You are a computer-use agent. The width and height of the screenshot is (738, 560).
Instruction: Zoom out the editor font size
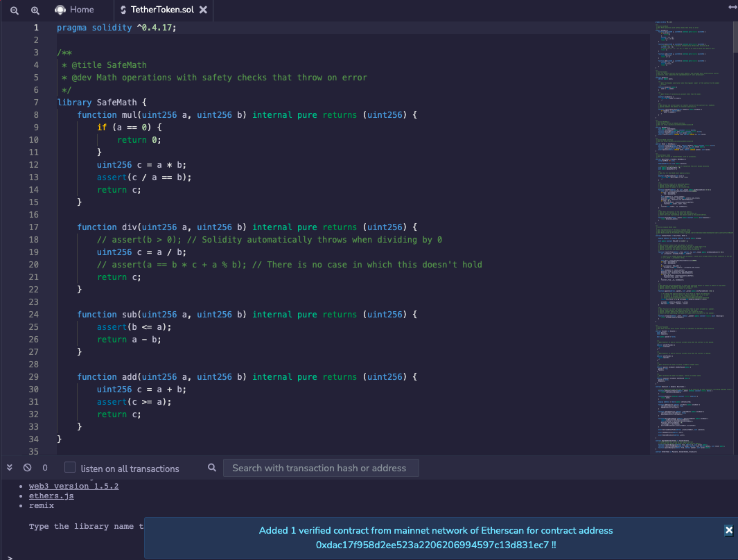(x=15, y=10)
